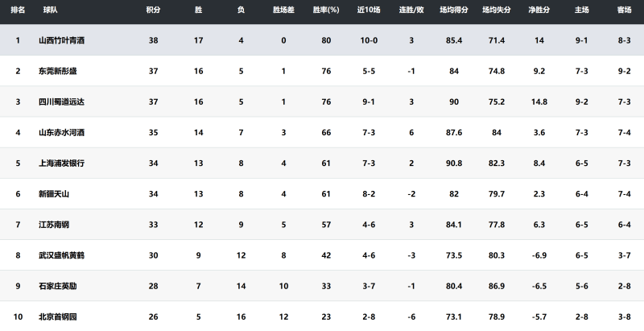Click team 北京首钢园
Image resolution: width=644 pixels, height=331 pixels.
pyautogui.click(x=57, y=316)
